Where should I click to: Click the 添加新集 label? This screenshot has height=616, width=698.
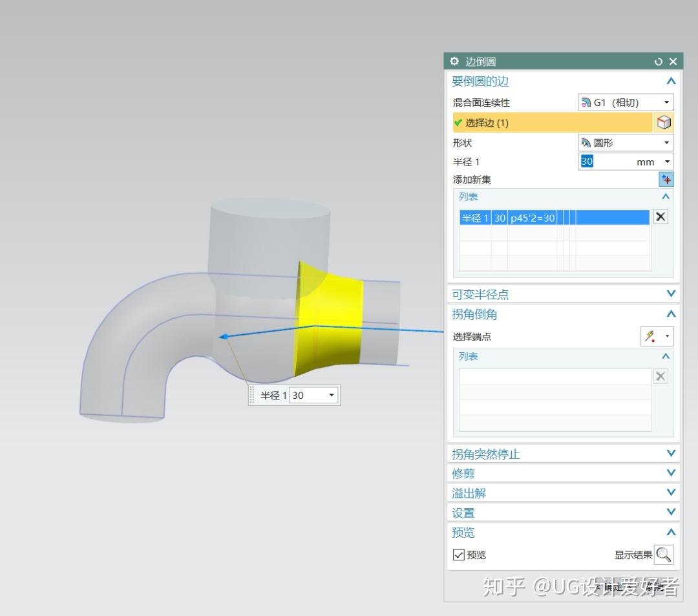(472, 180)
